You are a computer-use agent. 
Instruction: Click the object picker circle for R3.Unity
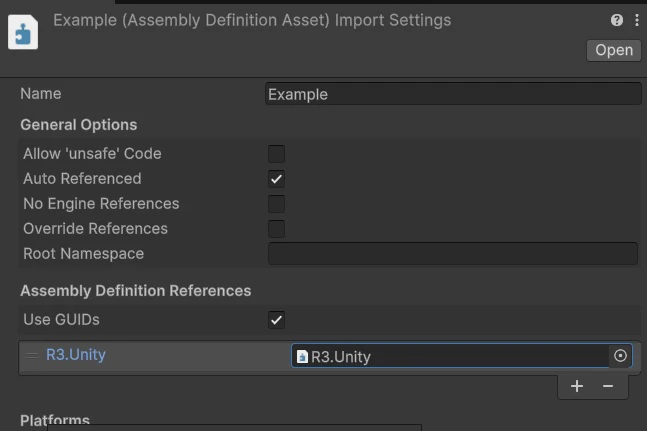click(x=620, y=356)
